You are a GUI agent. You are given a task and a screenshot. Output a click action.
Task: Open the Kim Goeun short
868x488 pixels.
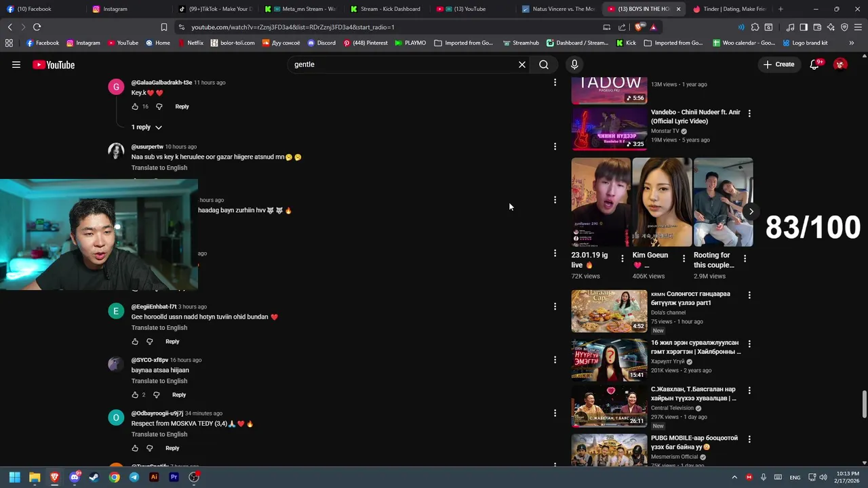point(662,202)
